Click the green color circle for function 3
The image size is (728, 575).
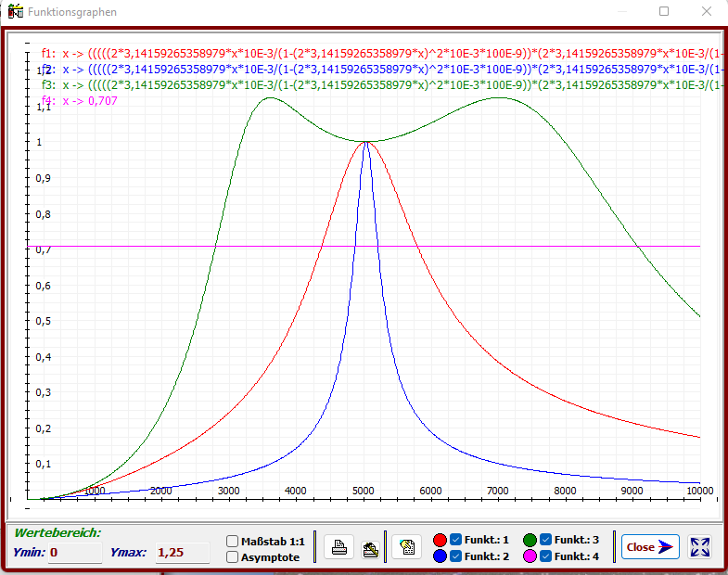pyautogui.click(x=530, y=540)
